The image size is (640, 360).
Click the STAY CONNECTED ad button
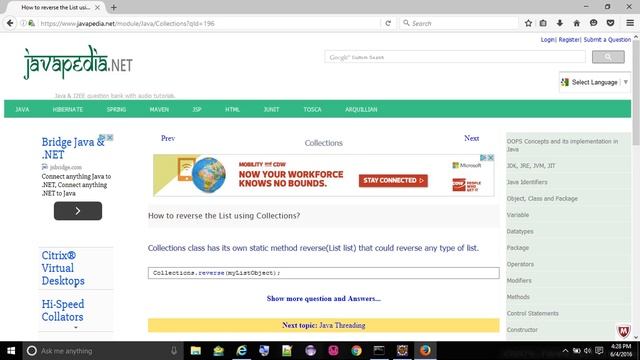click(x=393, y=180)
